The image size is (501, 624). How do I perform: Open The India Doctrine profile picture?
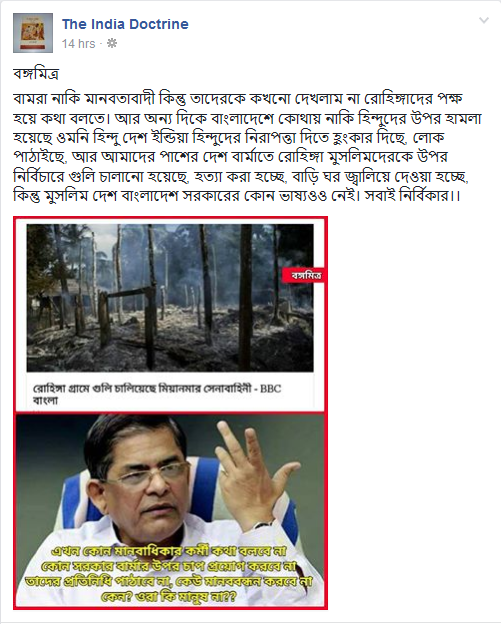click(33, 33)
